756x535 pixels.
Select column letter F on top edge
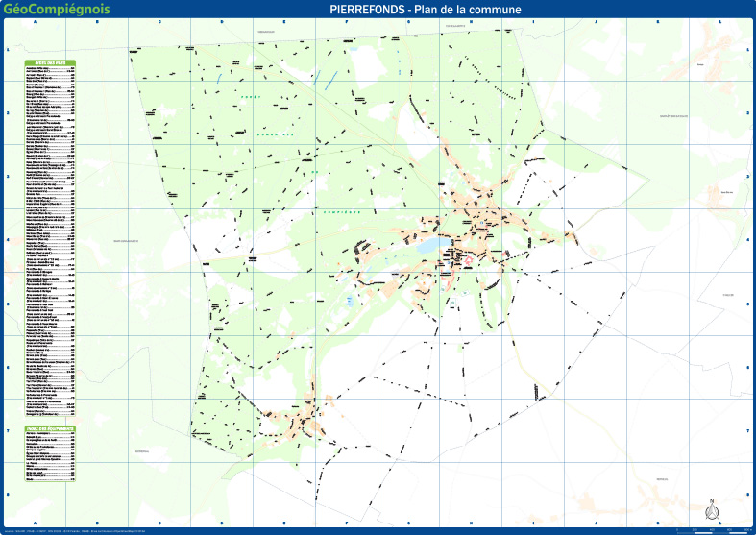[347, 22]
